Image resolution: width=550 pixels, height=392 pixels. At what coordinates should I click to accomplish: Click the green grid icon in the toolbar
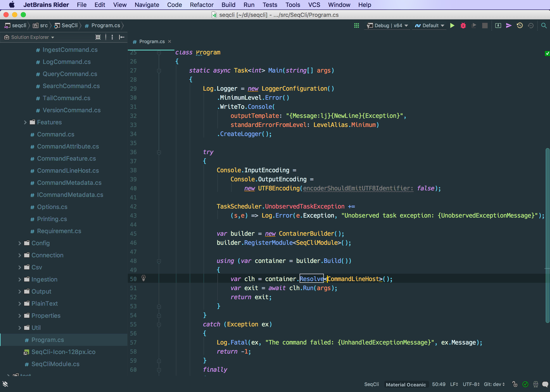[356, 26]
